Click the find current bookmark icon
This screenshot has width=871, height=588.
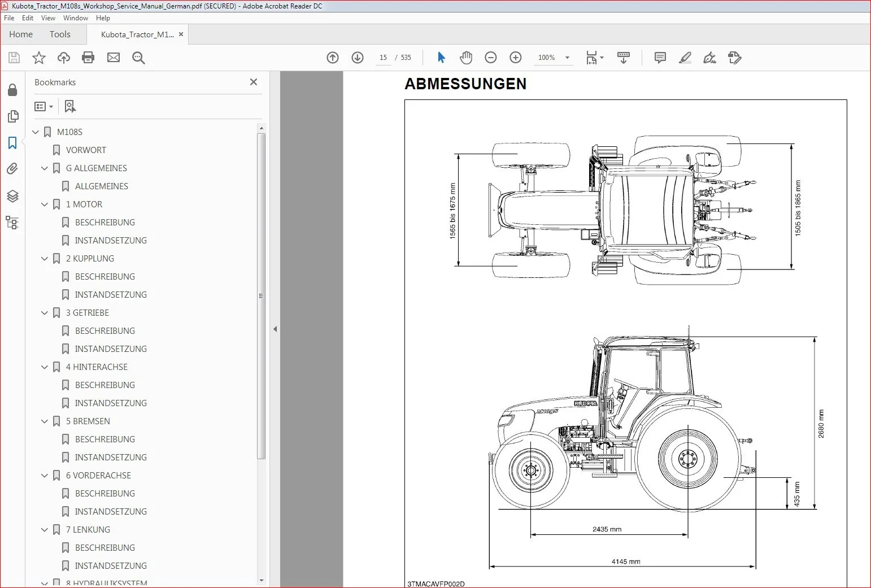point(70,106)
